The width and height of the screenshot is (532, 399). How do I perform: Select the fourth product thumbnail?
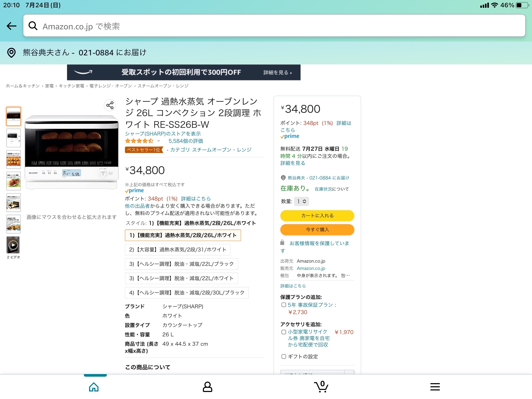coord(14,181)
